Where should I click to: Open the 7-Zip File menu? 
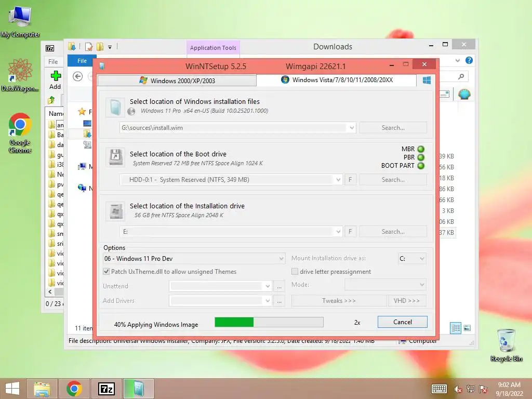[x=53, y=62]
